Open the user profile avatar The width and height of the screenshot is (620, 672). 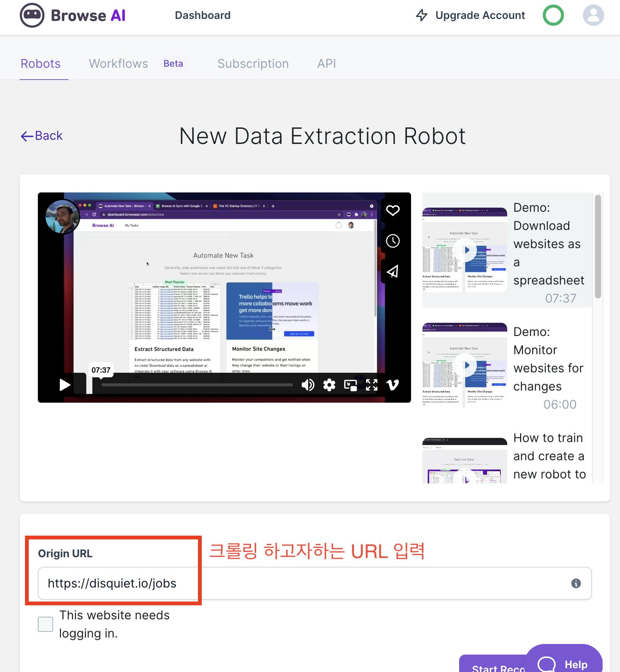coord(593,15)
